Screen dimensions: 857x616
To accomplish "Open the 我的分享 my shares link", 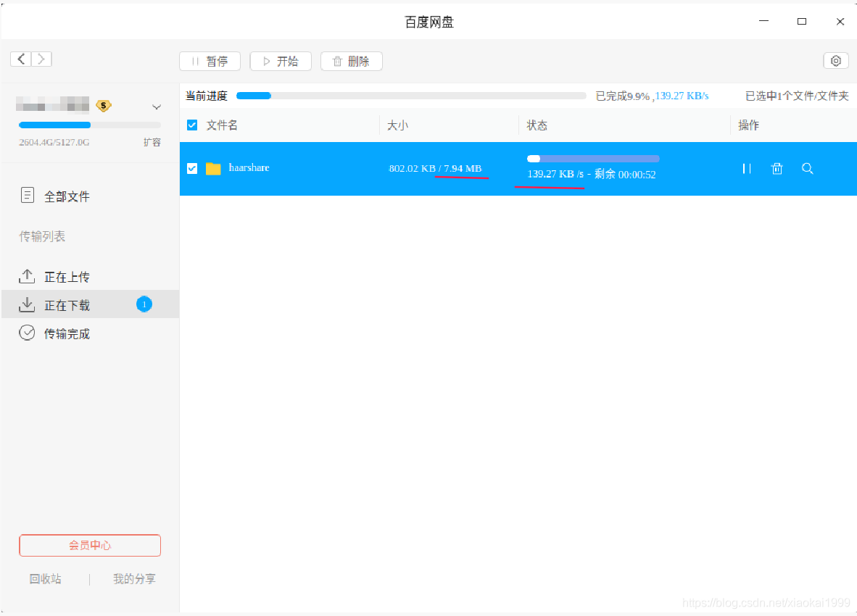I will coord(134,579).
